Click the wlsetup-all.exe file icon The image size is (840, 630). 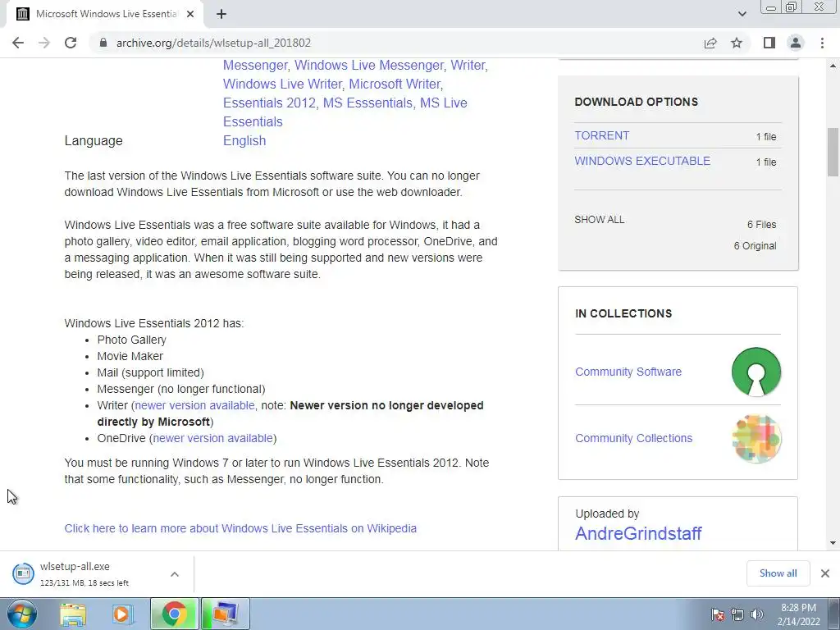[x=23, y=573]
